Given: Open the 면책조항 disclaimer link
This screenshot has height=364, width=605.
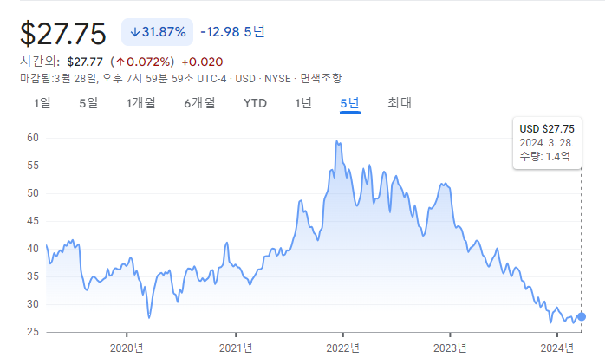Looking at the screenshot, I should tap(321, 78).
